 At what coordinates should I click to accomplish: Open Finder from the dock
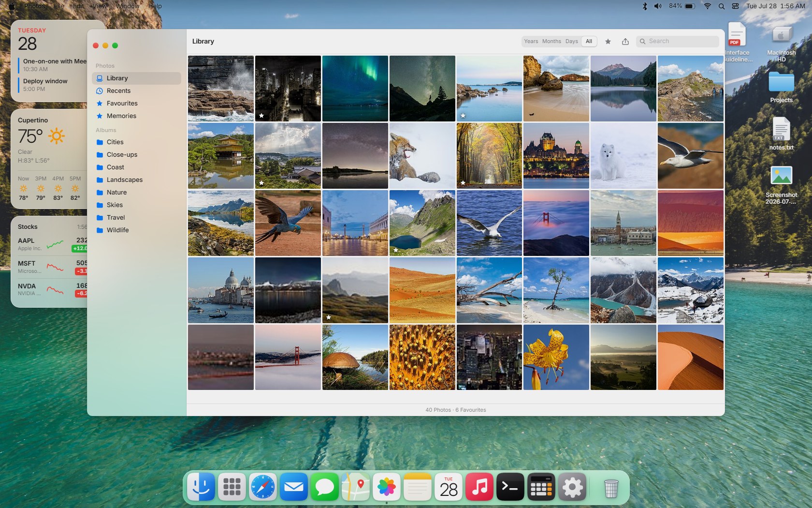pyautogui.click(x=201, y=487)
